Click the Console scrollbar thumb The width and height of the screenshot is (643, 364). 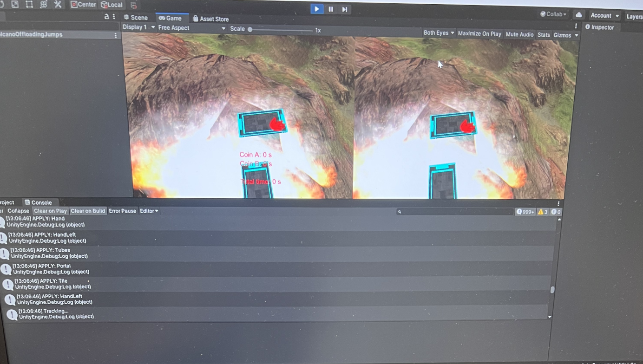pyautogui.click(x=552, y=290)
